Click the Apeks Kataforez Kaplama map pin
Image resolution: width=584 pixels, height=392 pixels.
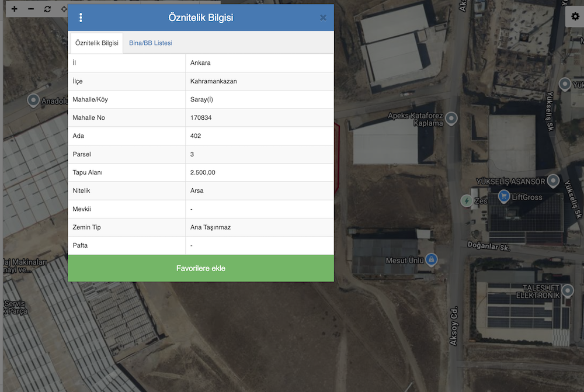[x=451, y=119]
